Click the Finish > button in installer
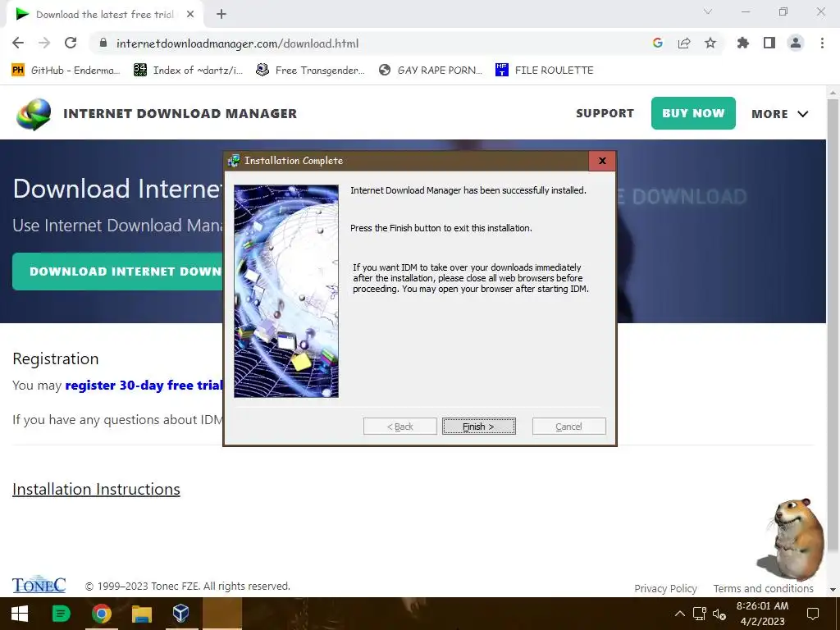 [479, 427]
